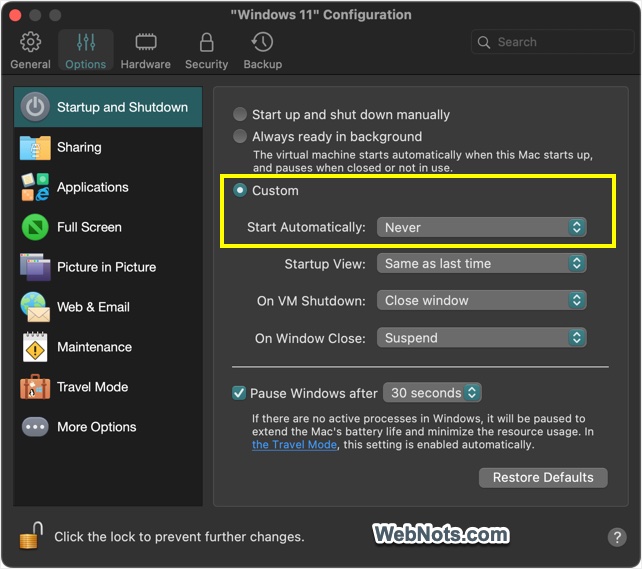
Task: Open the Start Automatically dropdown
Action: coord(482,227)
